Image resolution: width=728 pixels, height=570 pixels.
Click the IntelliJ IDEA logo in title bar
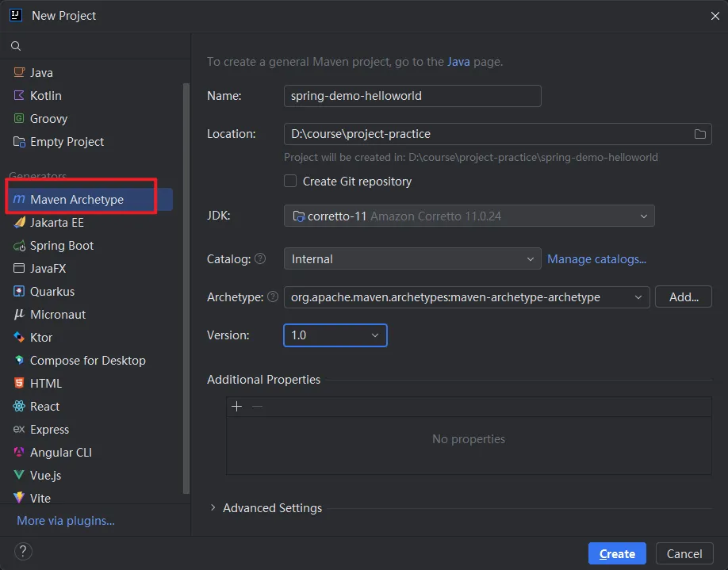16,15
